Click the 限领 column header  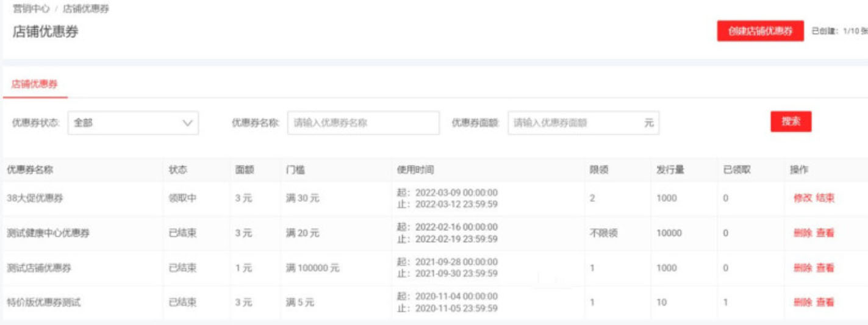click(x=598, y=170)
